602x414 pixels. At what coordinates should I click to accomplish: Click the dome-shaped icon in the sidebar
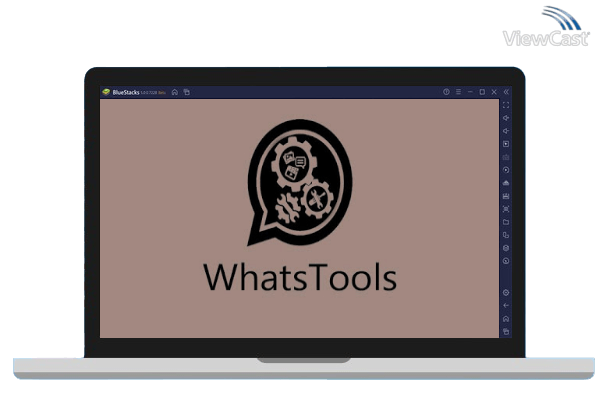(506, 183)
